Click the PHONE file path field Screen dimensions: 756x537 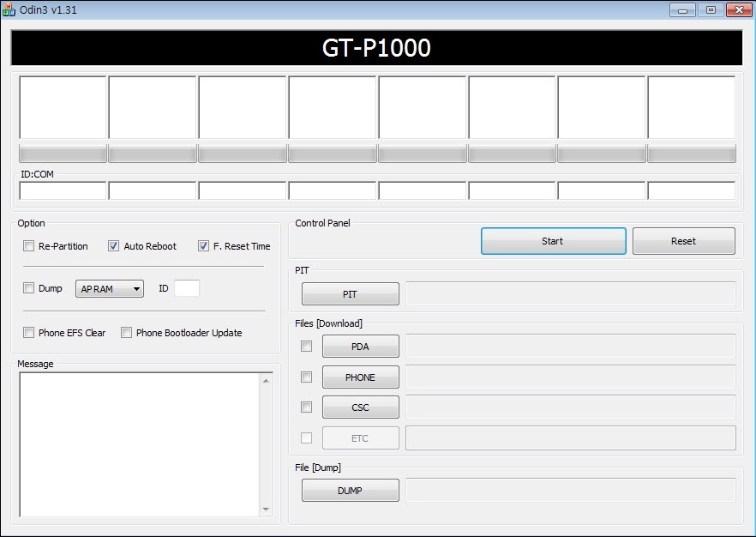[x=571, y=377]
